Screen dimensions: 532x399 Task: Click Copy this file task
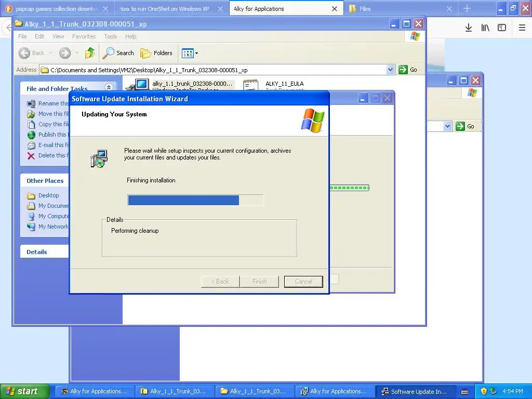coord(54,124)
